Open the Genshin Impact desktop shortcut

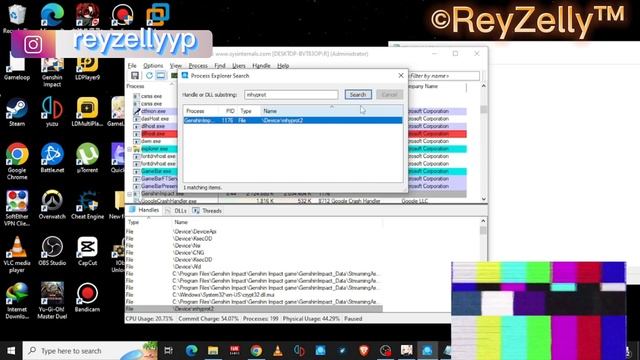coord(52,72)
